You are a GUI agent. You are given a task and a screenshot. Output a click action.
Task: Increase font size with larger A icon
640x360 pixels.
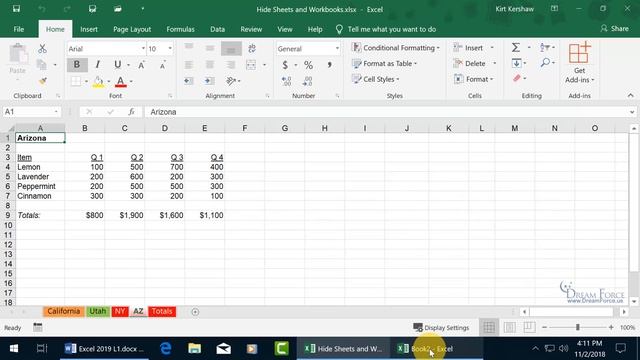pyautogui.click(x=141, y=65)
